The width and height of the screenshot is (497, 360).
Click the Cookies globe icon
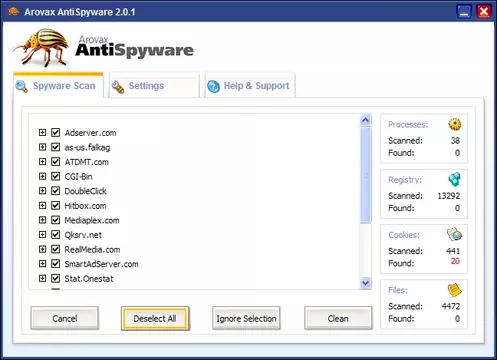tap(454, 234)
